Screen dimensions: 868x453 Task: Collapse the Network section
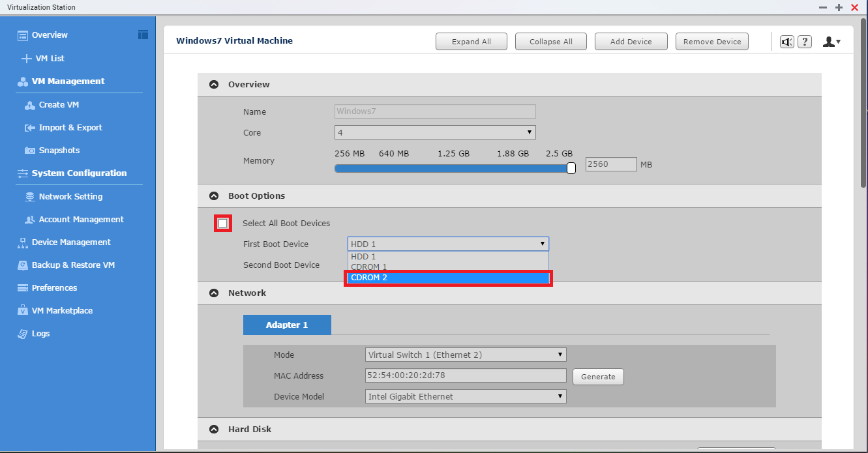coord(214,293)
